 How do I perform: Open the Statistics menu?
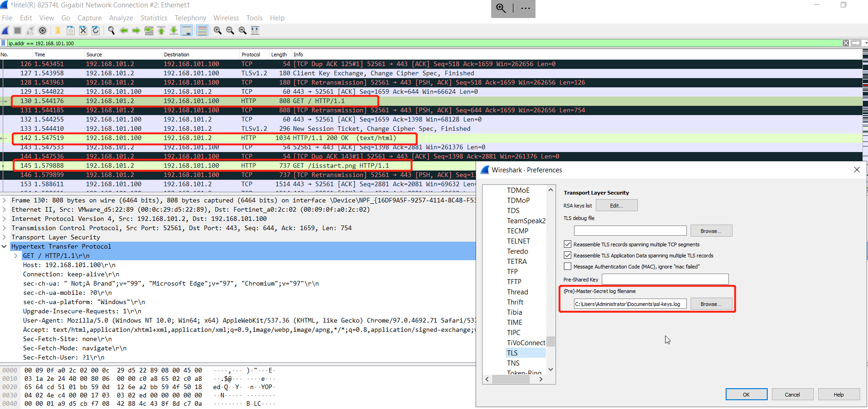153,18
